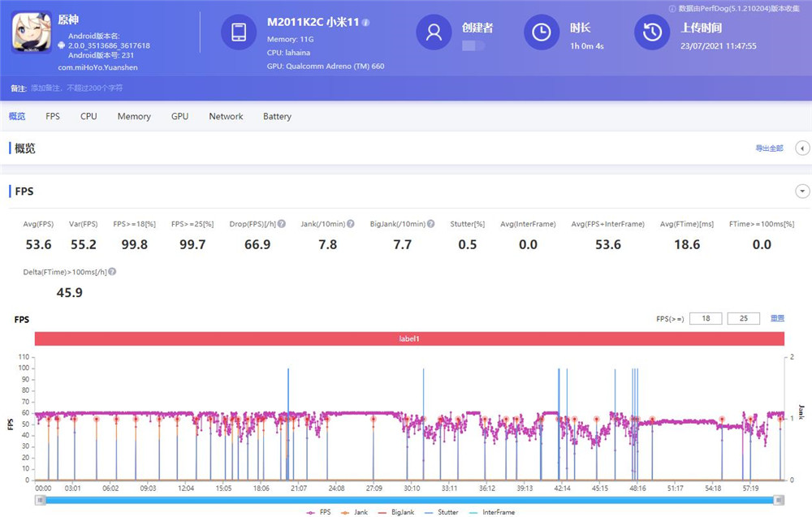Collapse the 概览 side panel arrow
Screen dimensions: 812x517
(802, 149)
